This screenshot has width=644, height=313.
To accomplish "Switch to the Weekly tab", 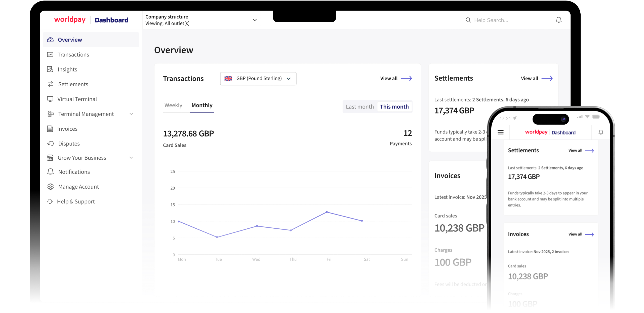I will click(x=173, y=105).
